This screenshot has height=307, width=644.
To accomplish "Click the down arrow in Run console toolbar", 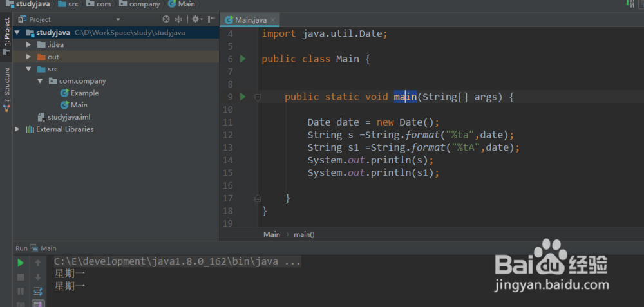I will [38, 277].
